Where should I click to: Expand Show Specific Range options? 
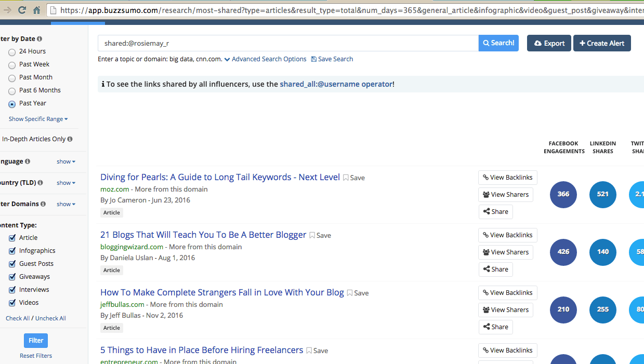pos(38,119)
